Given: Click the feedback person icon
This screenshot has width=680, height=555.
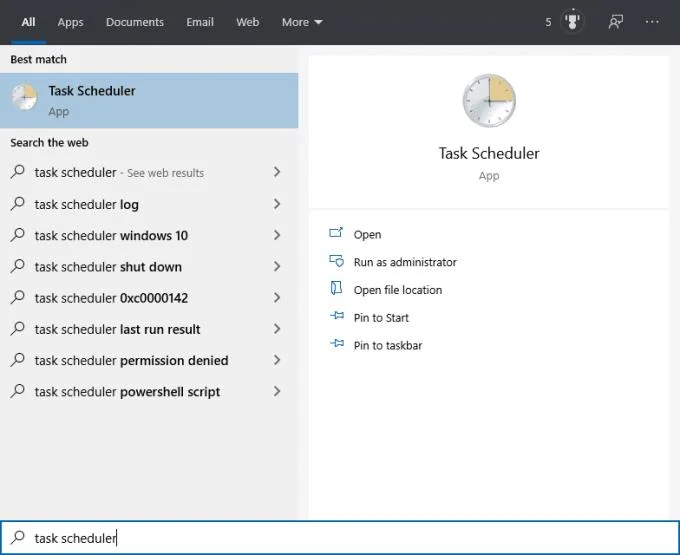Looking at the screenshot, I should pos(615,22).
